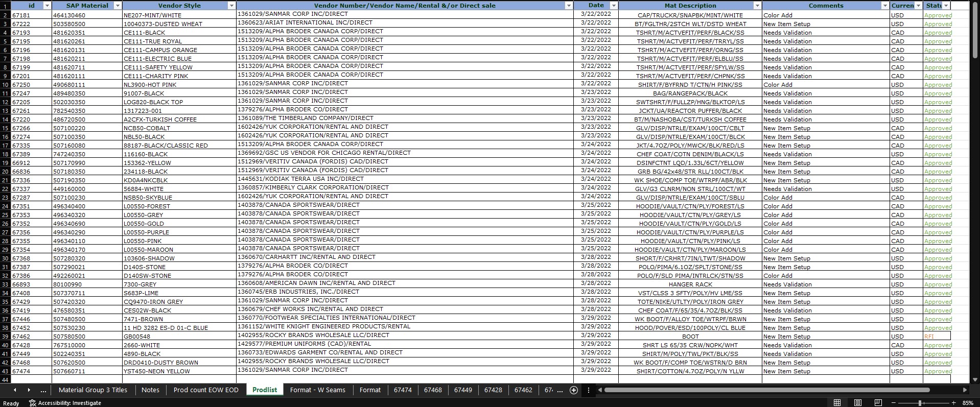Switch to sheet tab 67449

(463, 390)
